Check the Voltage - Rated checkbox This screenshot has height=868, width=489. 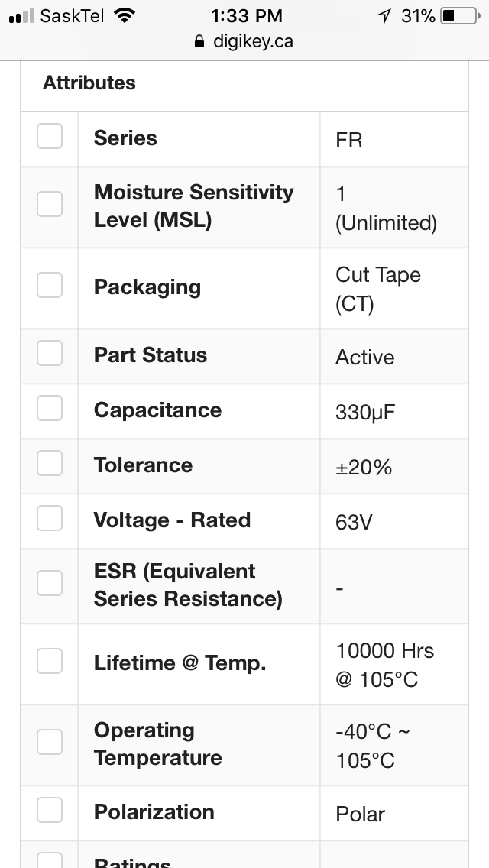pyautogui.click(x=50, y=518)
